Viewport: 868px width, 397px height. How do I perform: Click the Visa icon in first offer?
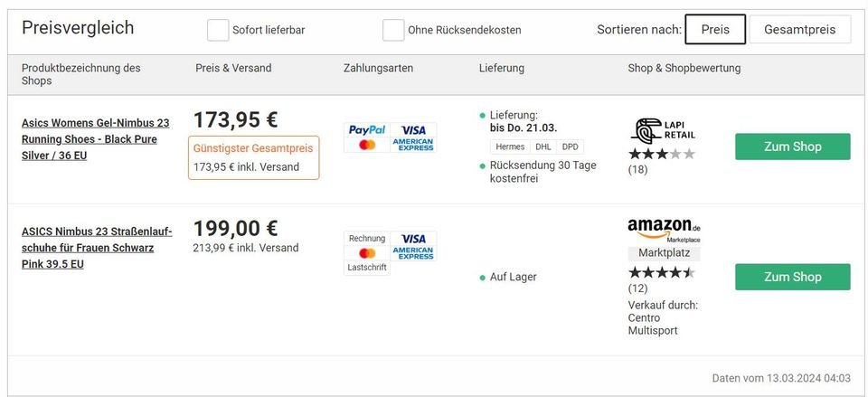point(413,130)
